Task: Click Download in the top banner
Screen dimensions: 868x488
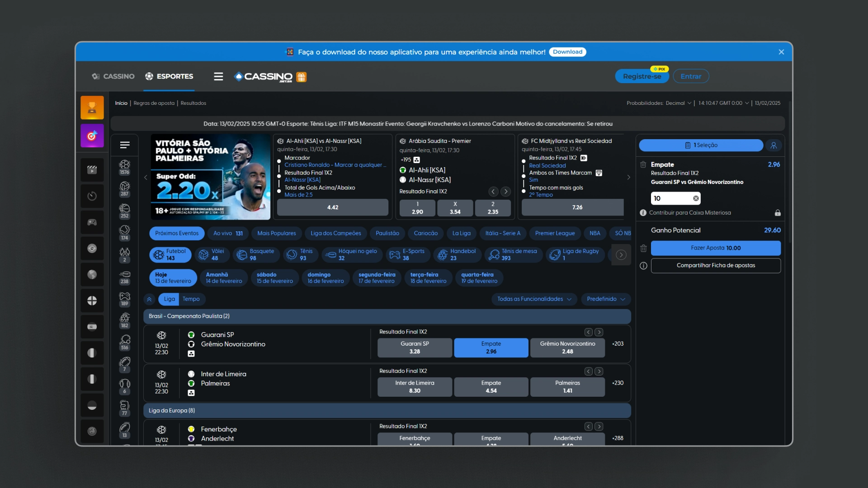Action: (x=567, y=52)
